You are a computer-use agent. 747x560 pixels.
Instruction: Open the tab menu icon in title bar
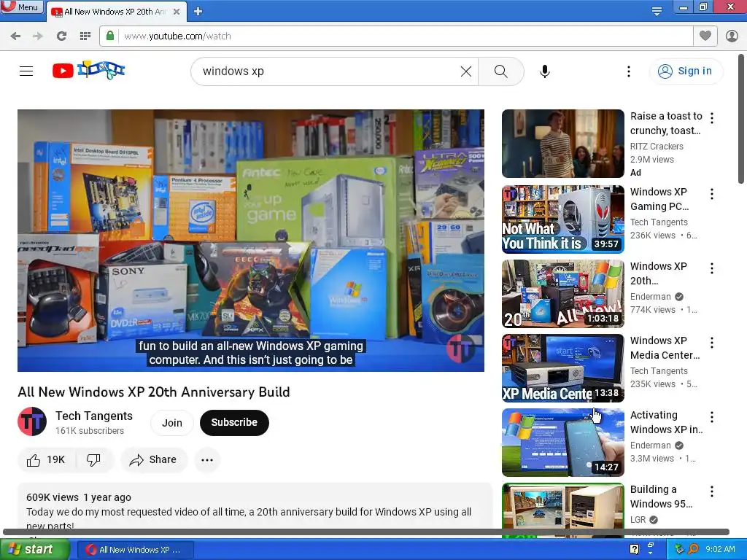click(x=657, y=10)
